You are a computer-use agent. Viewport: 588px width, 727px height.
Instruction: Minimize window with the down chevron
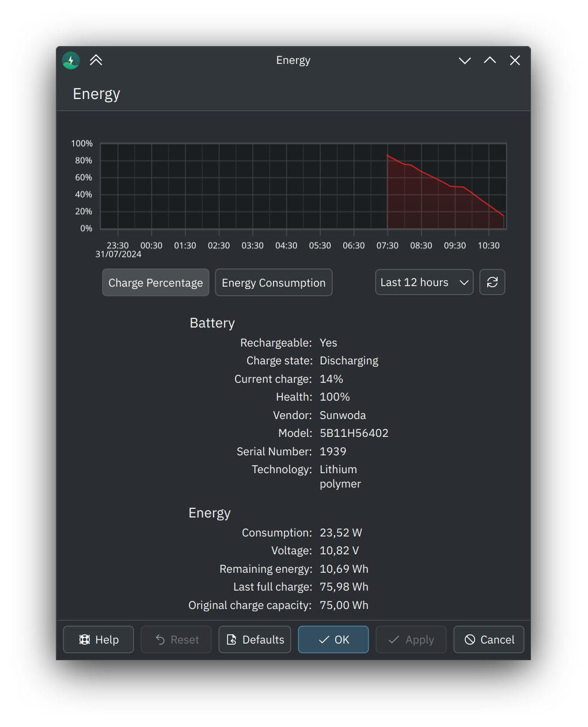(x=465, y=60)
